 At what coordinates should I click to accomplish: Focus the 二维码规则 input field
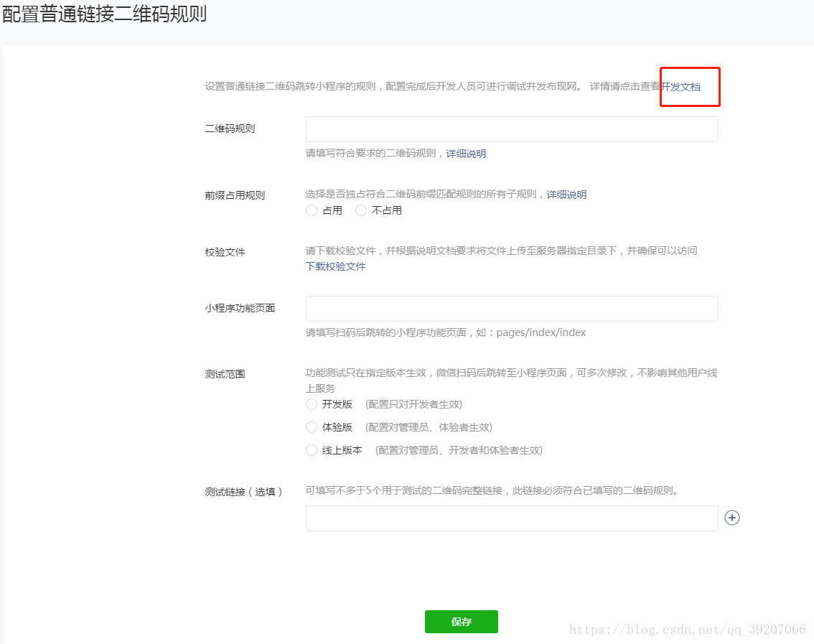point(512,129)
